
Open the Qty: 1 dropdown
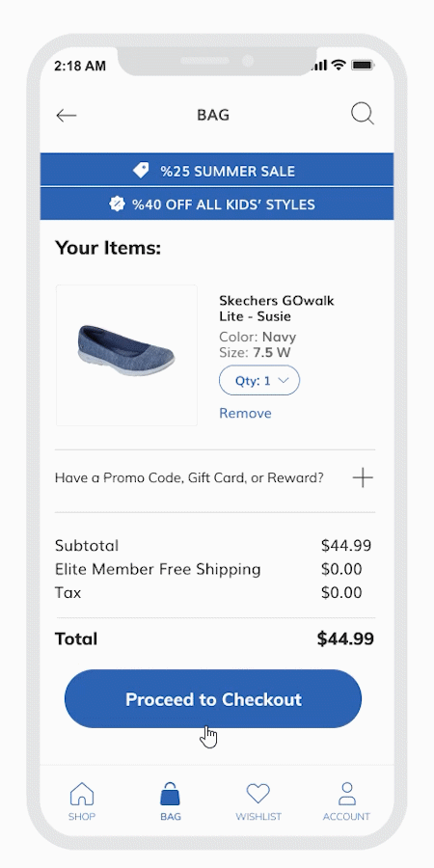point(259,380)
